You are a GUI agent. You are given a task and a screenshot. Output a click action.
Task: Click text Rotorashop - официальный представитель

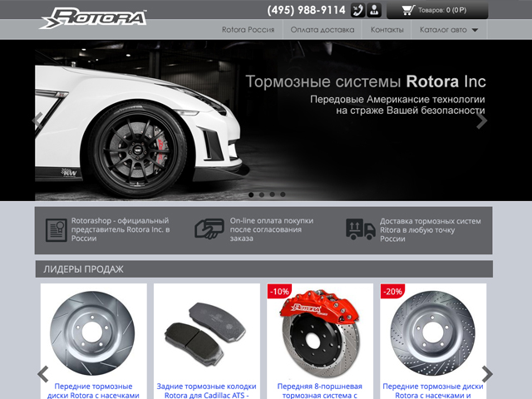click(121, 229)
